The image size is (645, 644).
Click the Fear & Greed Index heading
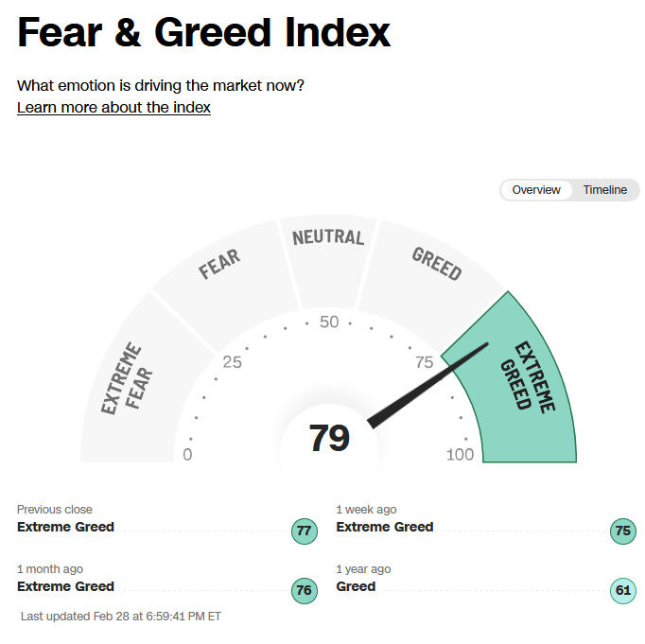[x=203, y=32]
